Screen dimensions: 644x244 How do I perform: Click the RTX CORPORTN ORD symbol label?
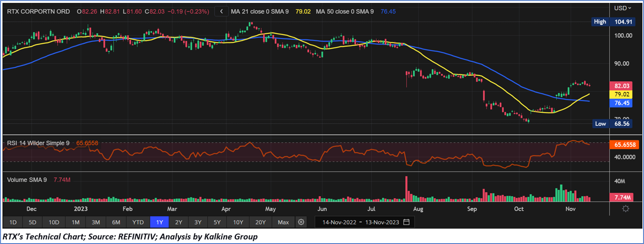(x=38, y=12)
